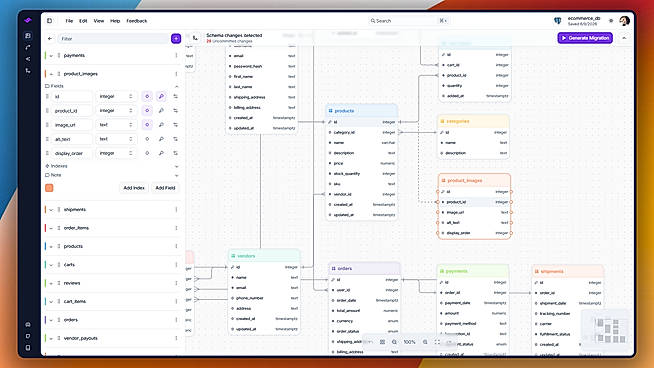Viewport: 654px width, 368px height.
Task: Add a new table with purple plus button
Action: pos(176,38)
